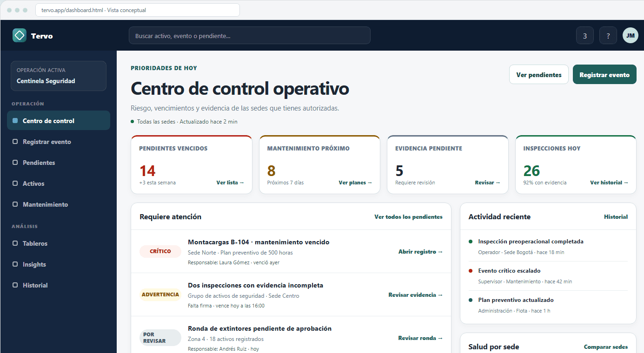This screenshot has height=353, width=644.
Task: Click the 26 inspections today number
Action: coord(532,171)
